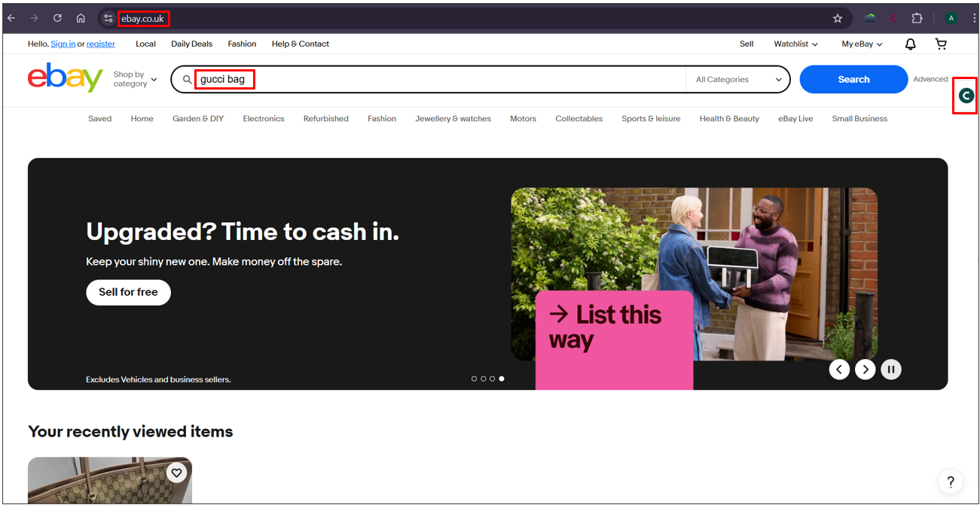980x505 pixels.
Task: Open the Garden & DIY category
Action: coord(198,119)
